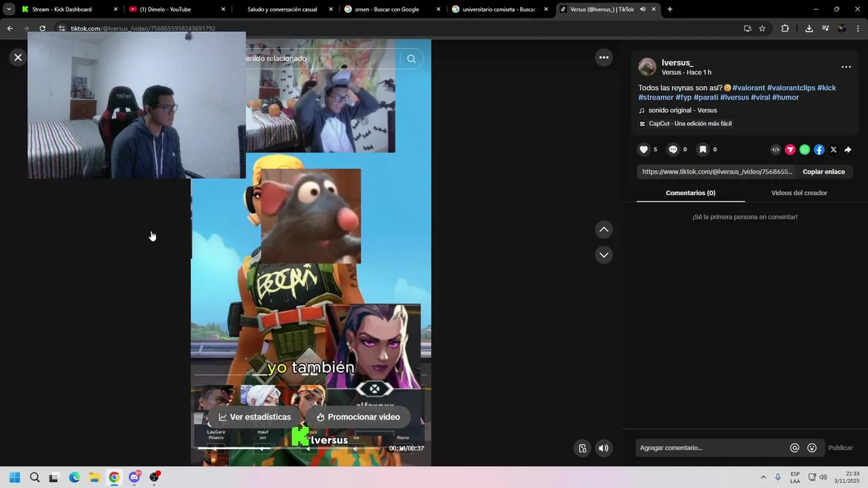This screenshot has height=488, width=868.
Task: Click Ver estadísticas button
Action: (x=254, y=418)
